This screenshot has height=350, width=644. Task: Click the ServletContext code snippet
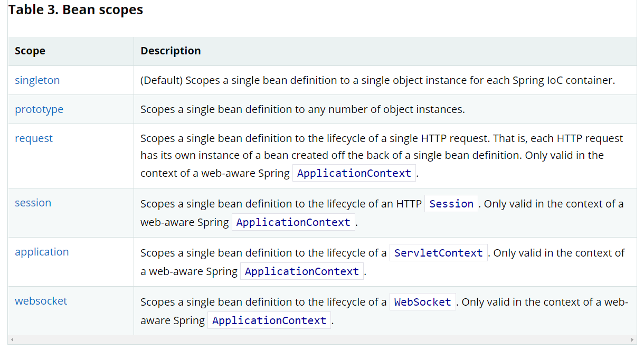(x=438, y=253)
